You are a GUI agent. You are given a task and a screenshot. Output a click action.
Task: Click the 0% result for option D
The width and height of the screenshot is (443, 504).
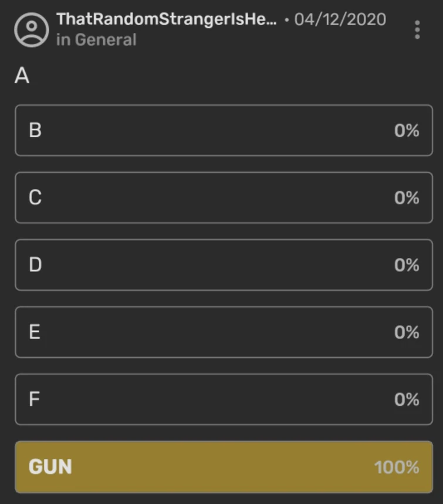click(407, 265)
